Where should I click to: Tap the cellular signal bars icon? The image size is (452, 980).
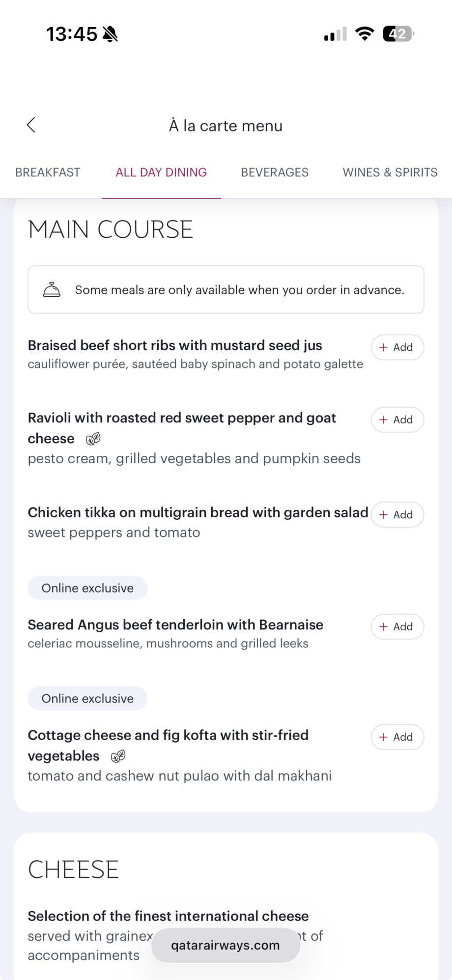click(335, 34)
